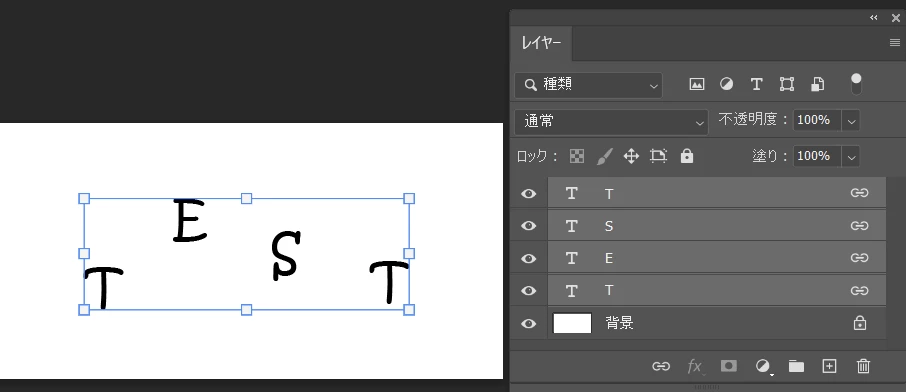Toggle the layer filtering on/off switch
This screenshot has width=906, height=392.
[856, 84]
